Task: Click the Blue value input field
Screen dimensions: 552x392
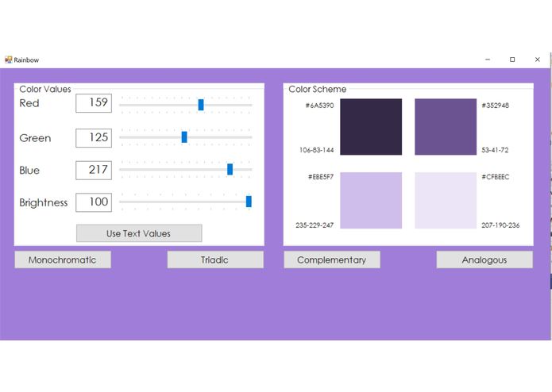Action: [x=94, y=170]
